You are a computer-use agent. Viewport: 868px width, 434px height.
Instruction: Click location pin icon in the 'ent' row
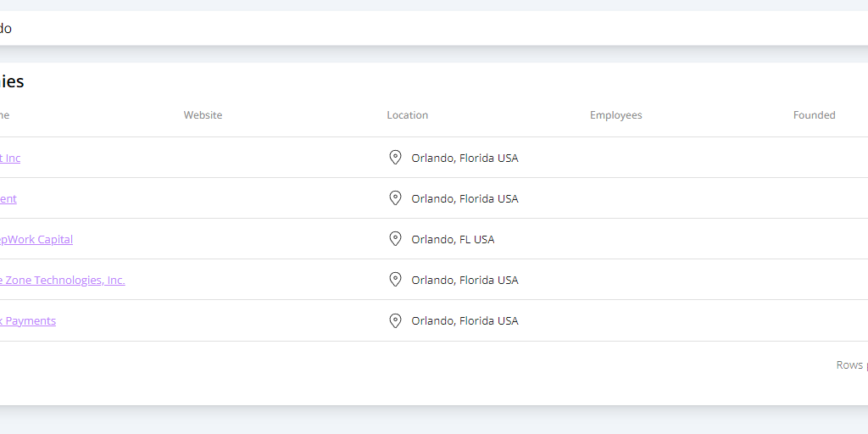pos(395,198)
